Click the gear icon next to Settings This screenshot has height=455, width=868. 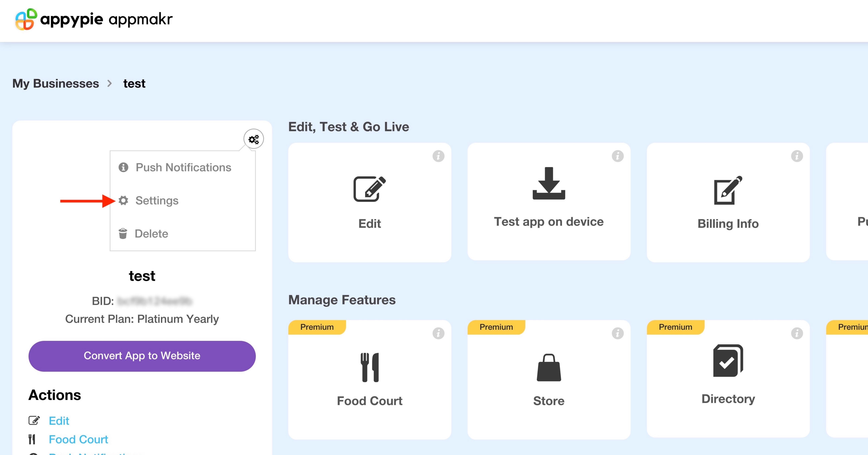[x=123, y=201]
